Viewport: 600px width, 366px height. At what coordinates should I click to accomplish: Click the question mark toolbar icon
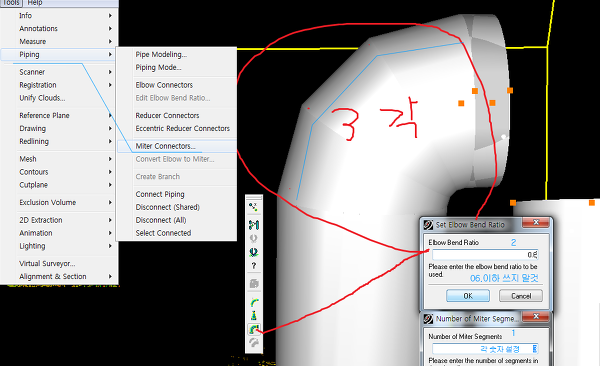253,266
